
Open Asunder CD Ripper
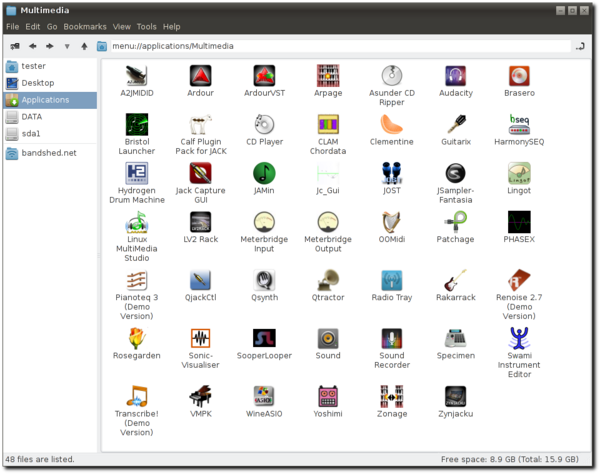coord(391,76)
